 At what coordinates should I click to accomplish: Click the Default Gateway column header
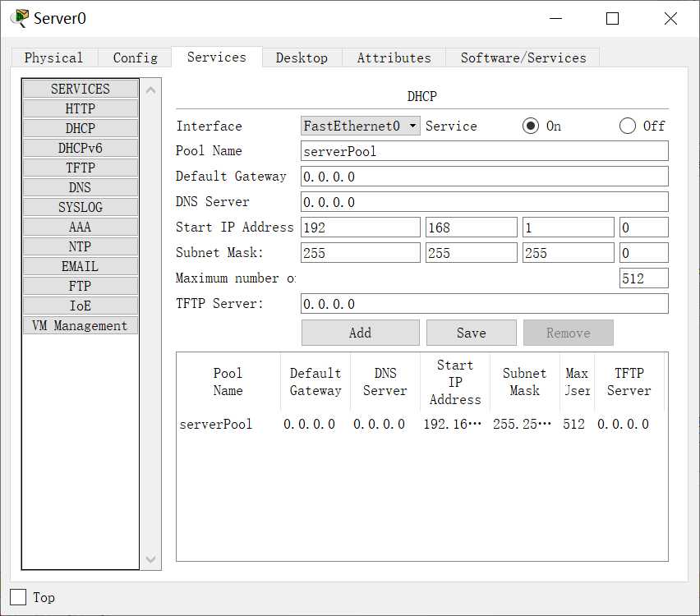point(315,382)
